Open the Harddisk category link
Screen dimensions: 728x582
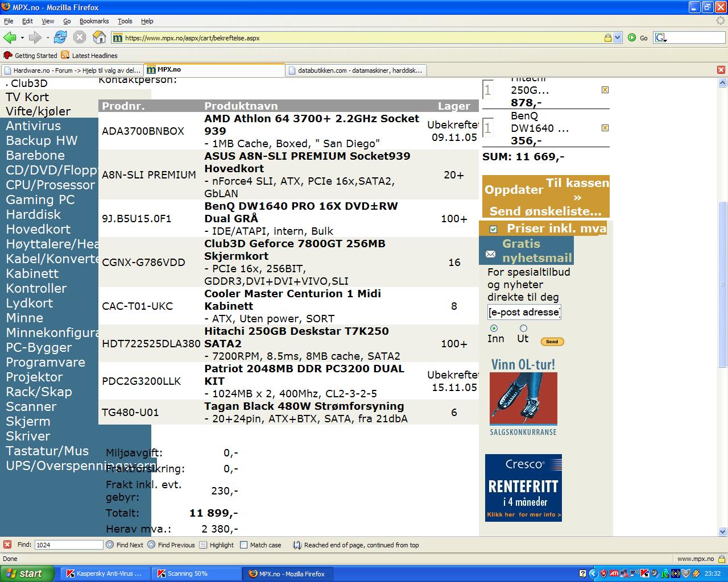(x=33, y=214)
